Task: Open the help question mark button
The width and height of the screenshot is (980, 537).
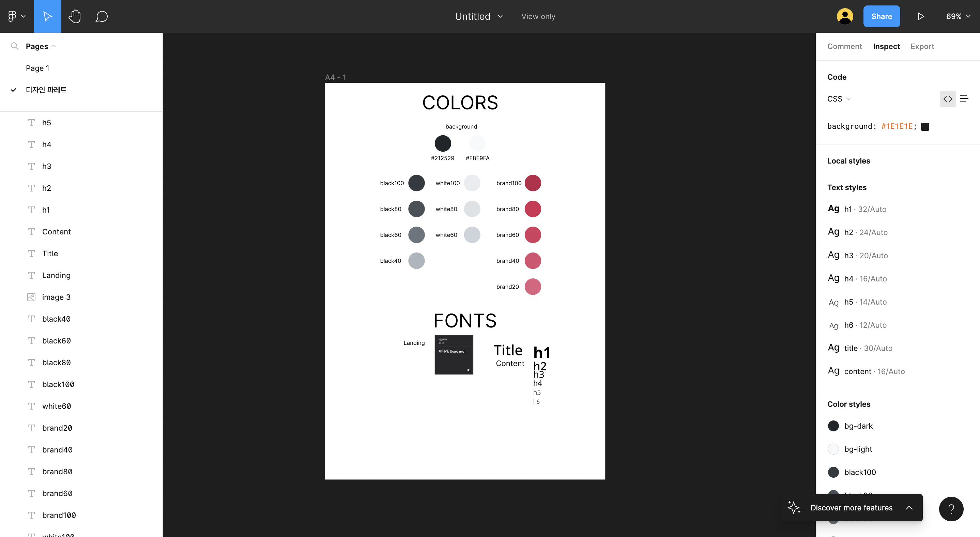Action: click(951, 509)
